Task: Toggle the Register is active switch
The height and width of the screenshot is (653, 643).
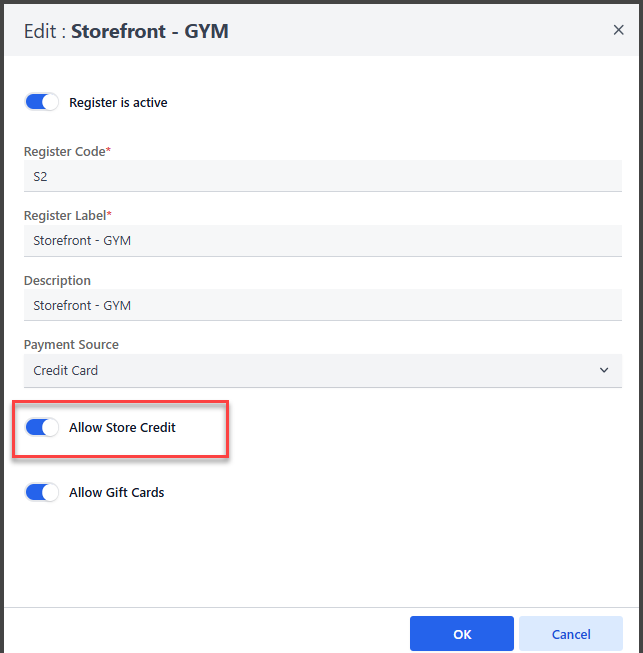Action: 42,102
